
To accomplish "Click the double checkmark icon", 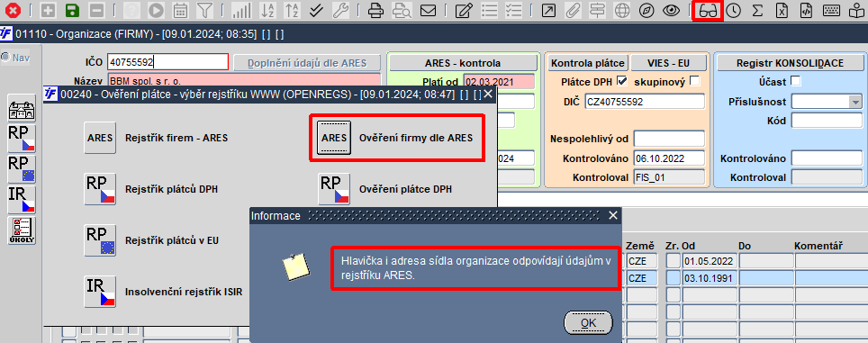I will click(x=316, y=10).
